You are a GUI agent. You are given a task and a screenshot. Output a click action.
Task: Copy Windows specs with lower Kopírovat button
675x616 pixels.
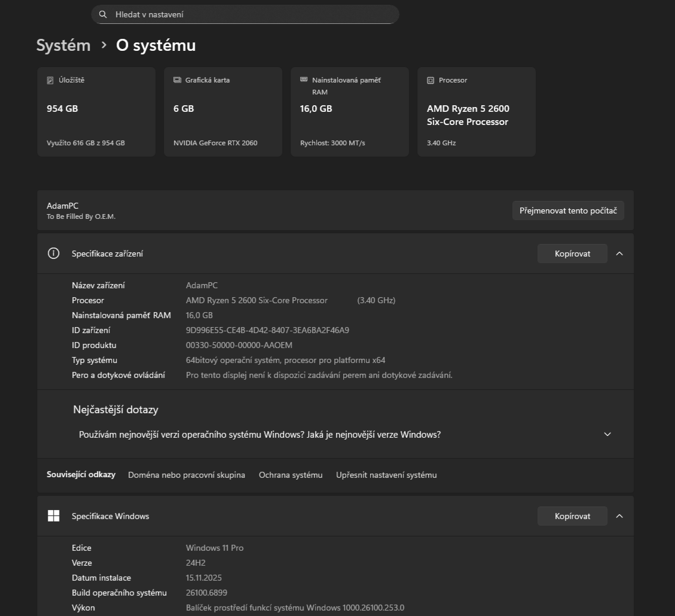(x=572, y=516)
